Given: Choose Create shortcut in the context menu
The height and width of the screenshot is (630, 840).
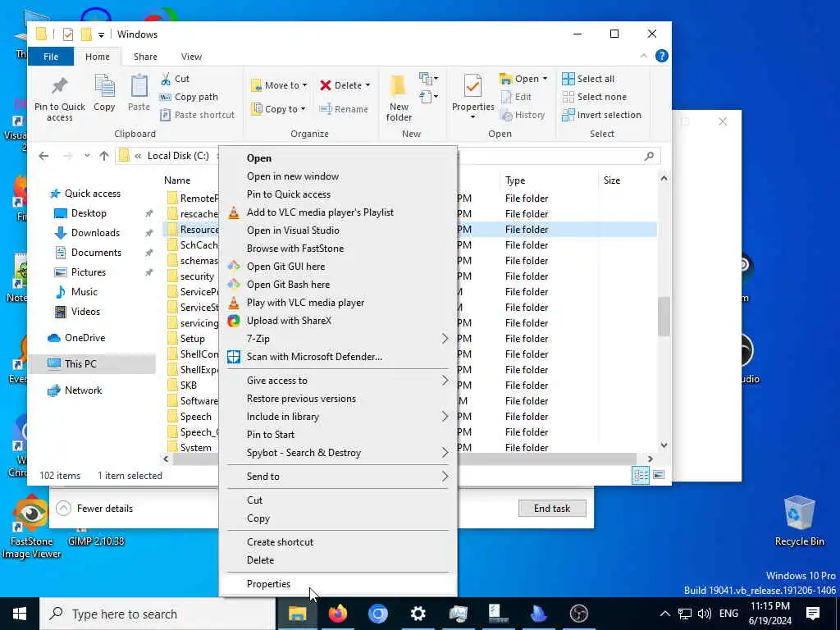Looking at the screenshot, I should click(337, 542).
